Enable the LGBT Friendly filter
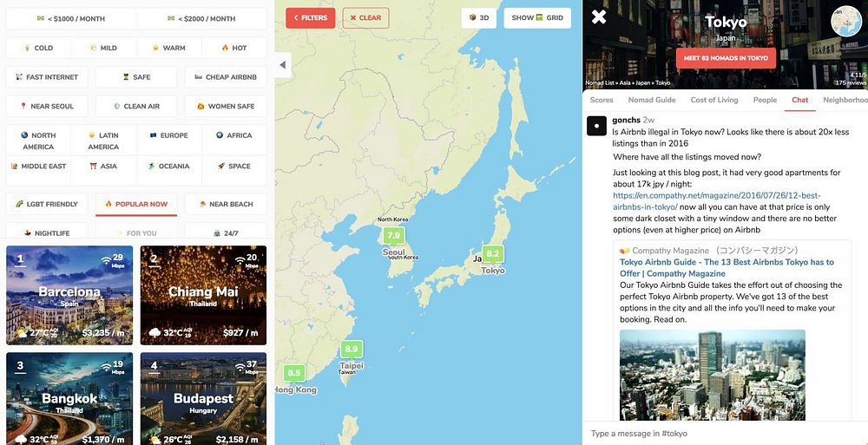868x445 pixels. [x=47, y=204]
